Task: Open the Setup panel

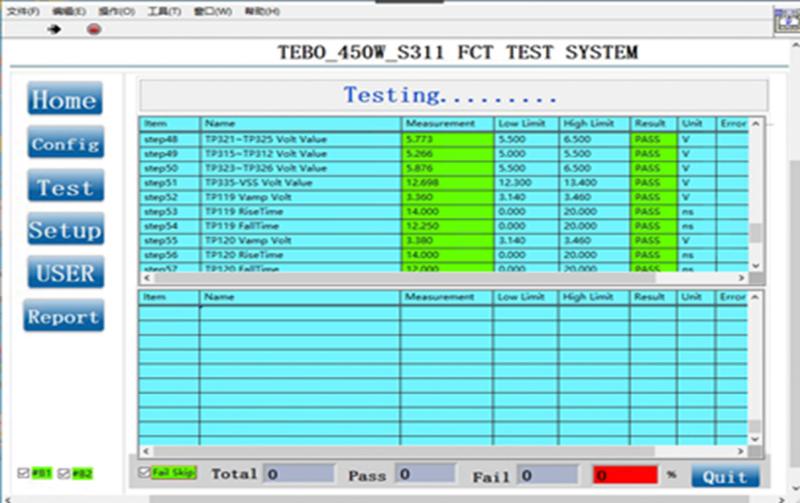Action: point(64,231)
